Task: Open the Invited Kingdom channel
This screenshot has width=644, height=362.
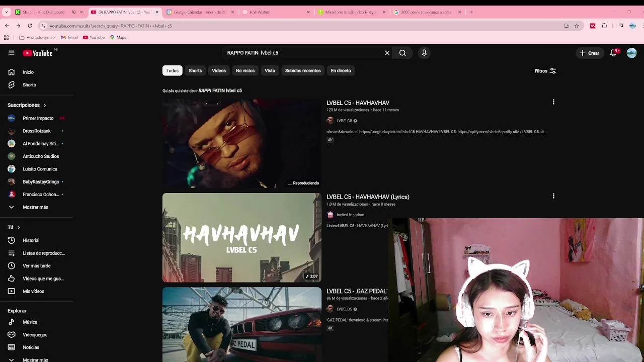Action: point(350,215)
